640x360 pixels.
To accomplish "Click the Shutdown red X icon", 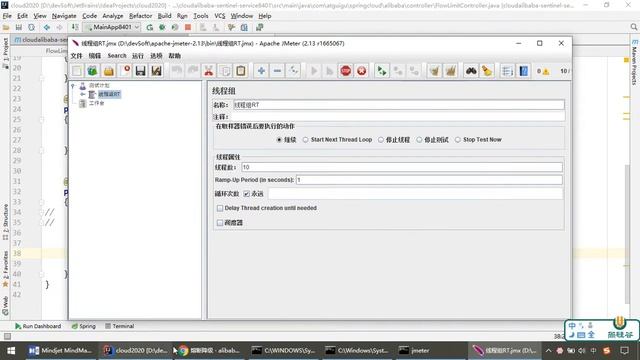I will [x=362, y=71].
